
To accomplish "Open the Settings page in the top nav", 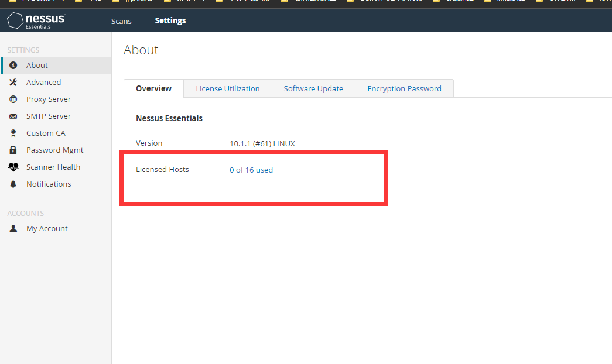I will pyautogui.click(x=170, y=20).
